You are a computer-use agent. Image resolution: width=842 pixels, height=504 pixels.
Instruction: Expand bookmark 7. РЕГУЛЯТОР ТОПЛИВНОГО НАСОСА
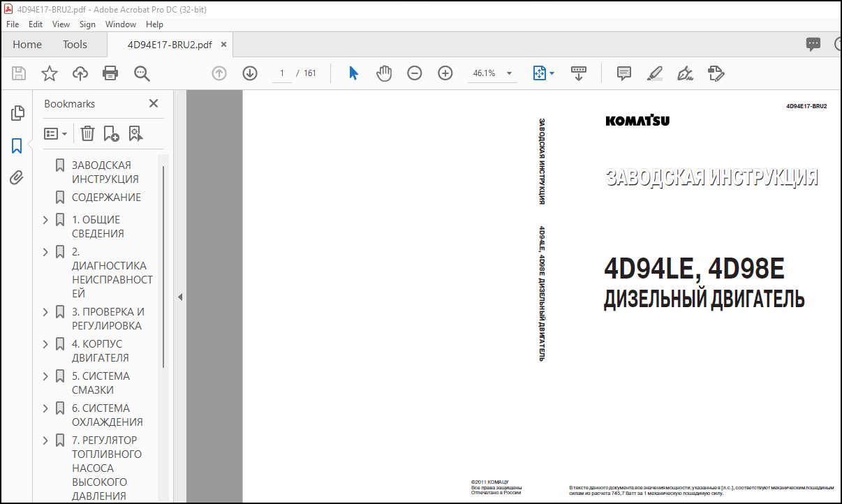[x=45, y=440]
